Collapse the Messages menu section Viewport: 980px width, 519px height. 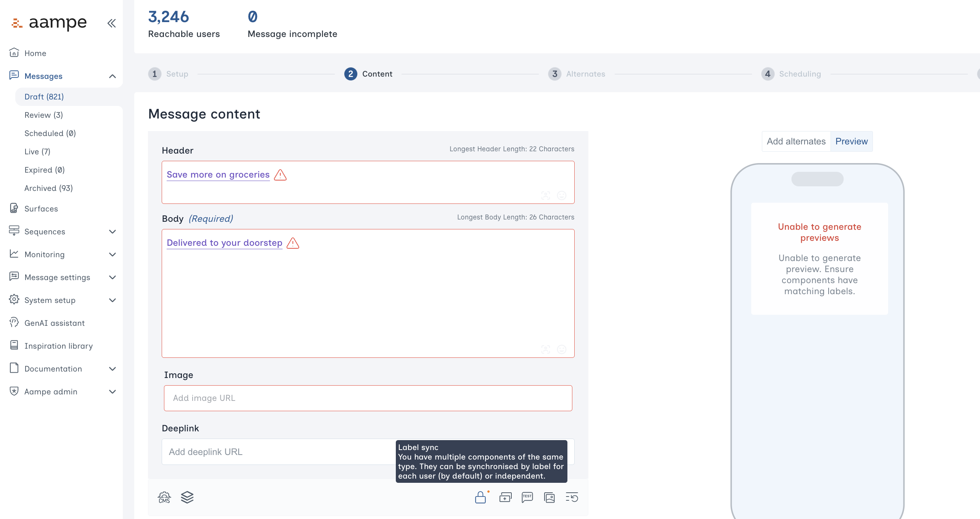click(112, 76)
